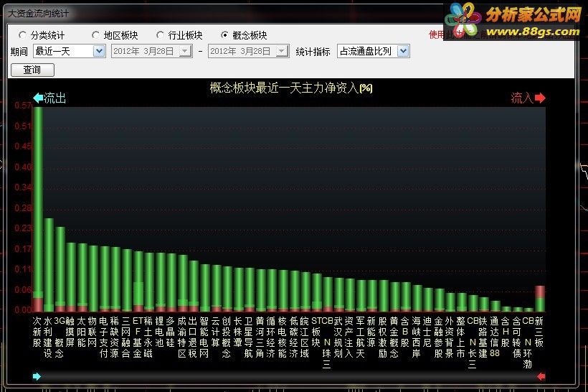
Task: Click the 触摸屏 column label
Action: pos(70,332)
